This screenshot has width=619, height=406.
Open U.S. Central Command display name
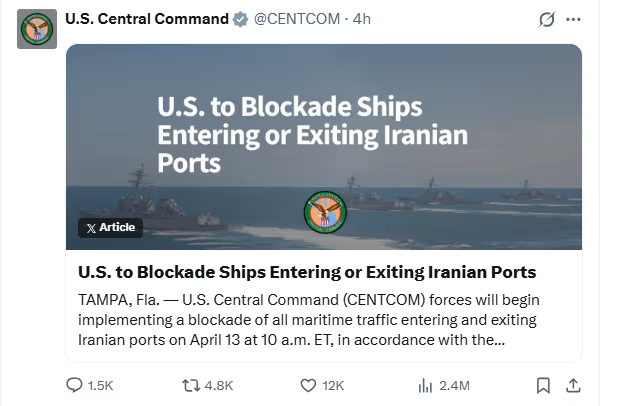pyautogui.click(x=146, y=19)
